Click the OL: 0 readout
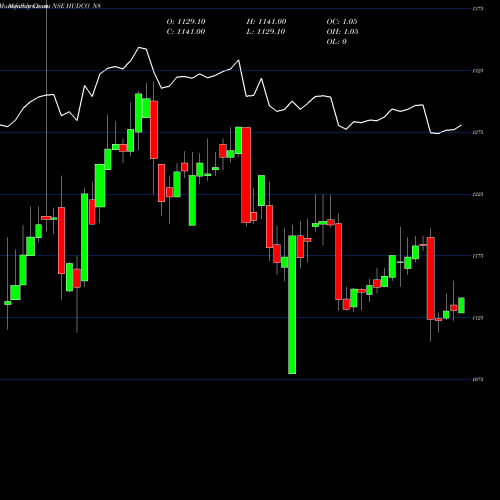Viewport: 500px width, 500px height. point(337,42)
